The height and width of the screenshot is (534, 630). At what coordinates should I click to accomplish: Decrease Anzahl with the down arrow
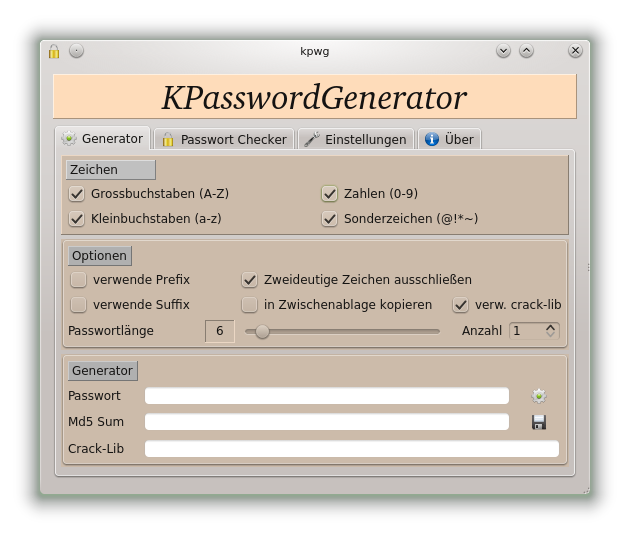click(x=550, y=334)
